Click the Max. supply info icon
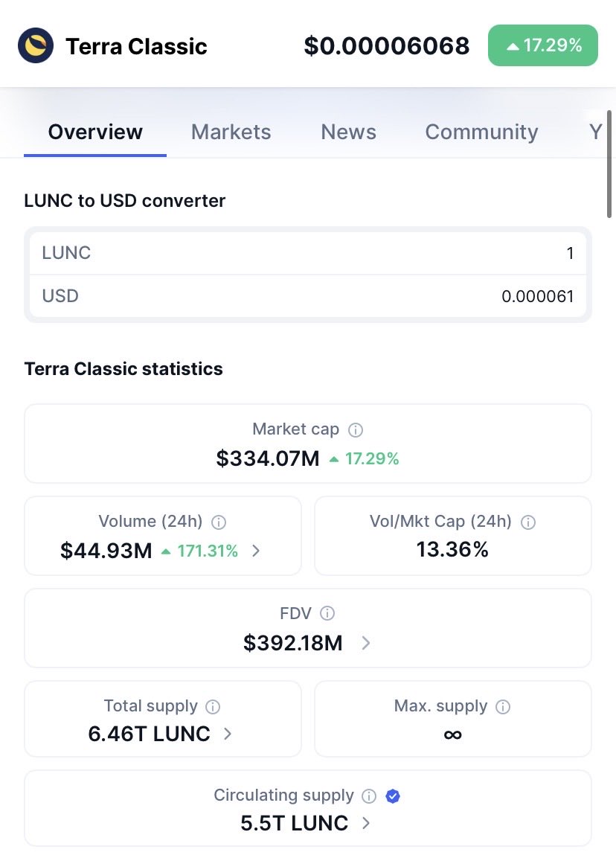This screenshot has height=858, width=616. [x=504, y=706]
